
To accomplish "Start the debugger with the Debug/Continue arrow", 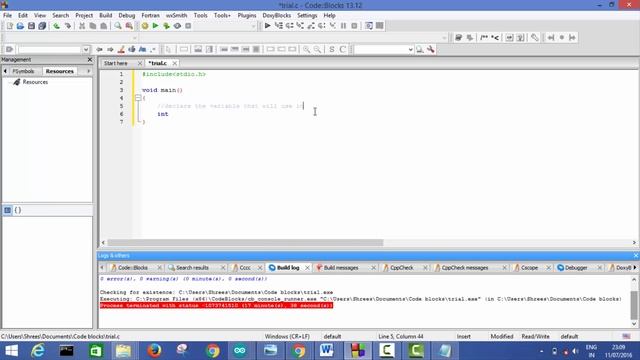I will tap(267, 26).
